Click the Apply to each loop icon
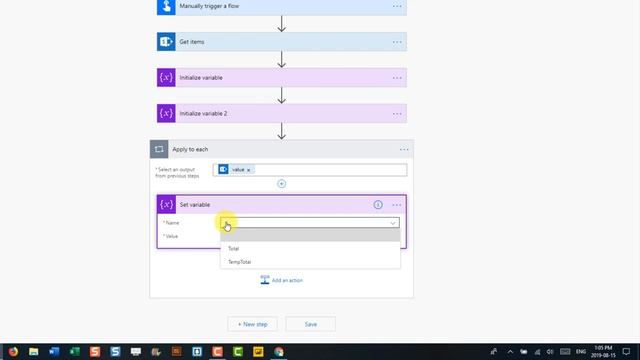 point(159,149)
